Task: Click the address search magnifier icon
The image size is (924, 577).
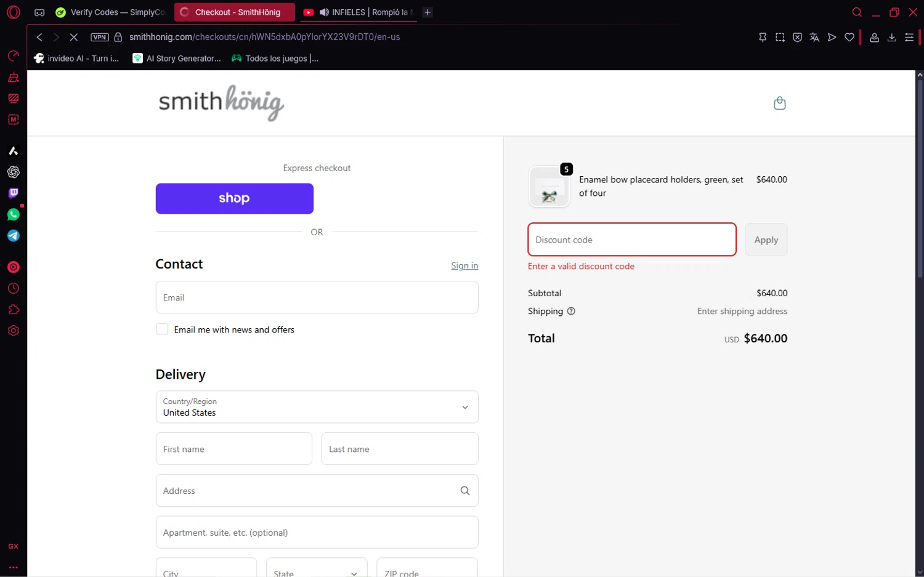Action: (x=465, y=491)
